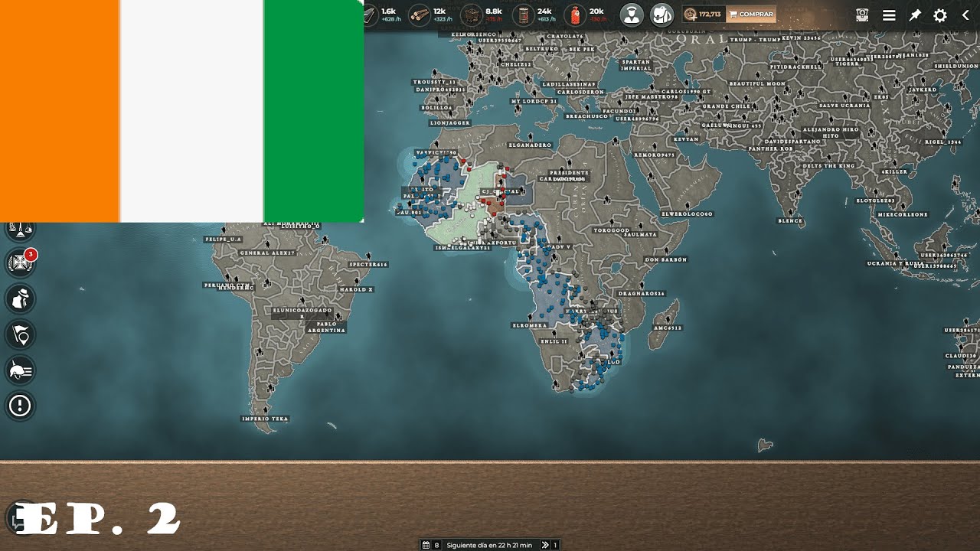Open the backpack inventory icon
Screen dimensions: 980x551
[x=661, y=15]
